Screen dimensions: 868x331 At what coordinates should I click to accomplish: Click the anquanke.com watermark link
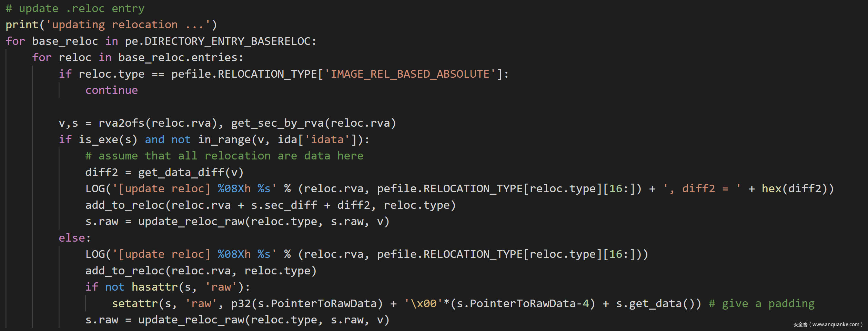(x=828, y=324)
